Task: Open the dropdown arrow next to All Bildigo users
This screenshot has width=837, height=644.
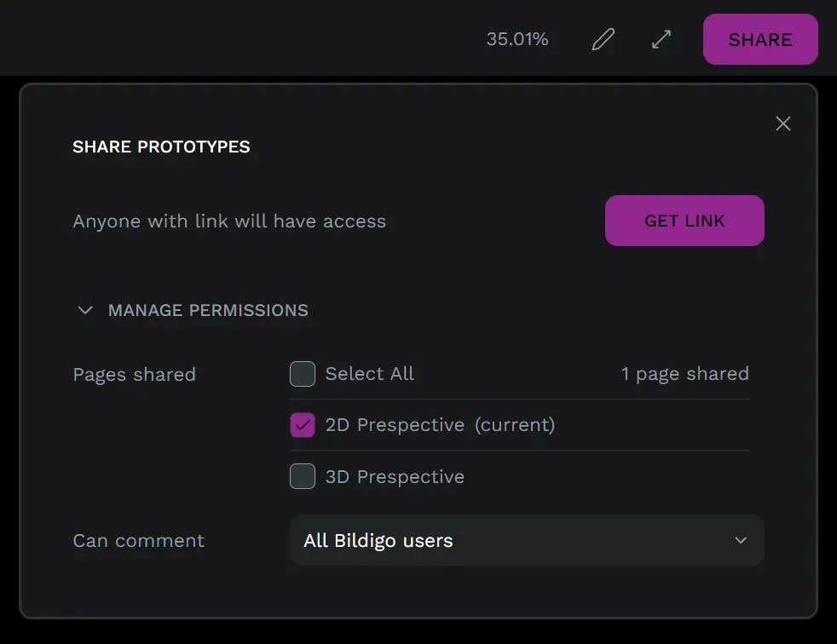Action: click(x=741, y=540)
